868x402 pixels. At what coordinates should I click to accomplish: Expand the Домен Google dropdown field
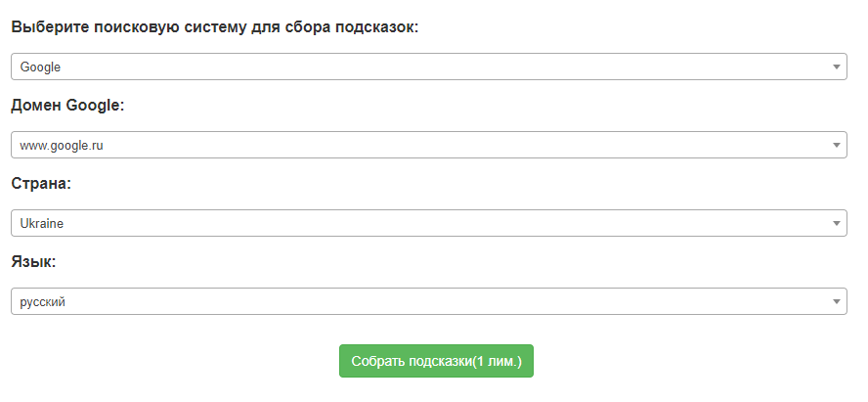(x=428, y=145)
